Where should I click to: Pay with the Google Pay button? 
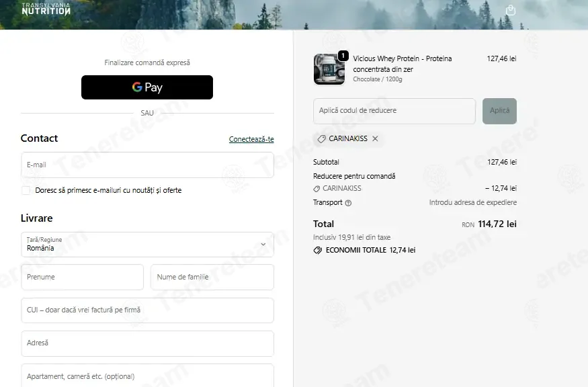(x=147, y=87)
